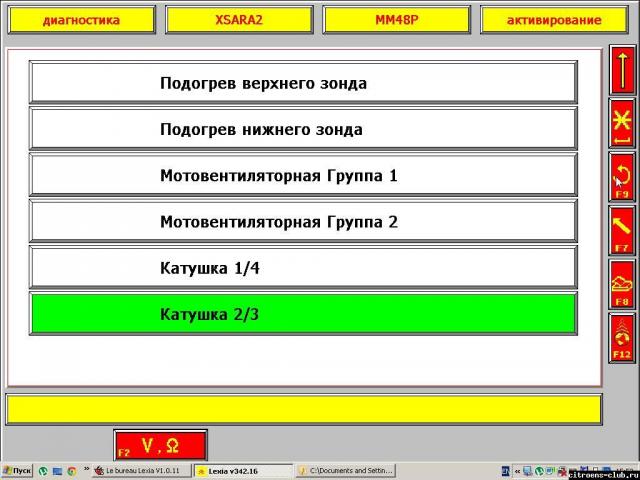The image size is (640, 480).
Task: Launch uTorrent from the quick launch bar
Action: [x=43, y=471]
